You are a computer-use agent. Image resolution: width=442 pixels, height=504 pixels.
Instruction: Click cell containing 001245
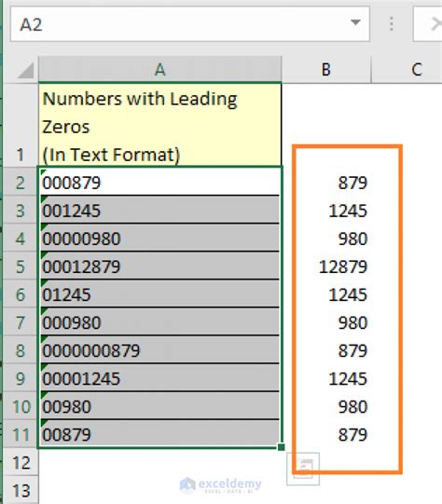[159, 210]
